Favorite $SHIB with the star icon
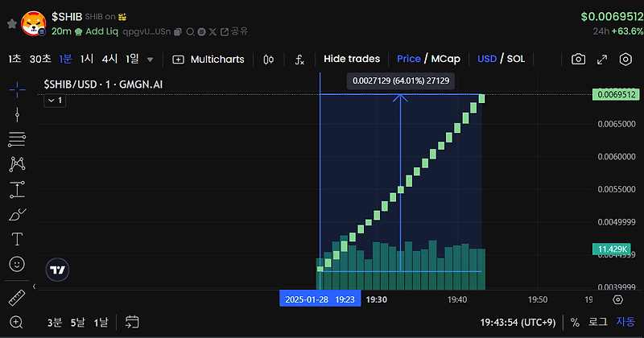644x338 pixels. [x=12, y=24]
